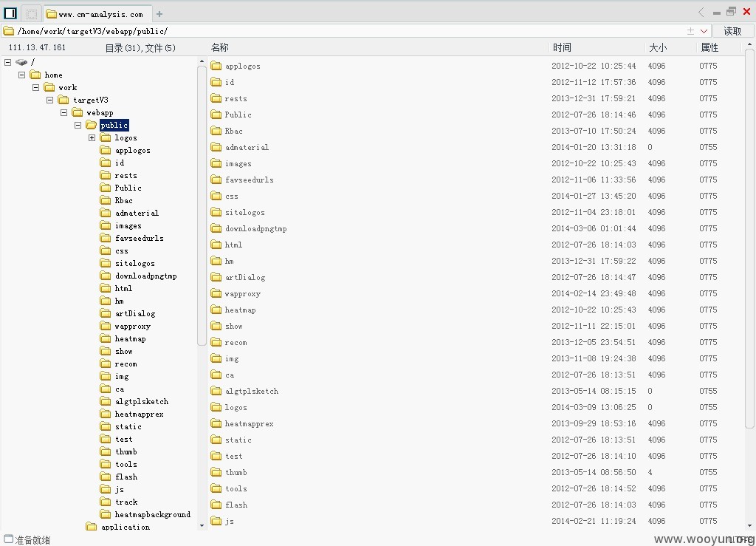Click favseedurls folder icon in file list
The width and height of the screenshot is (756, 546).
pyautogui.click(x=216, y=180)
